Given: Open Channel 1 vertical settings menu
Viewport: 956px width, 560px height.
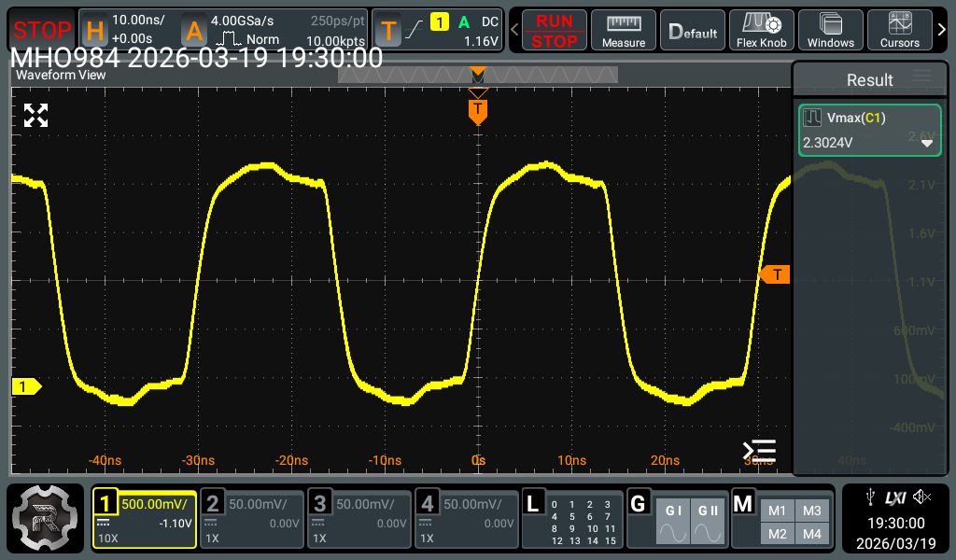Looking at the screenshot, I should point(144,517).
